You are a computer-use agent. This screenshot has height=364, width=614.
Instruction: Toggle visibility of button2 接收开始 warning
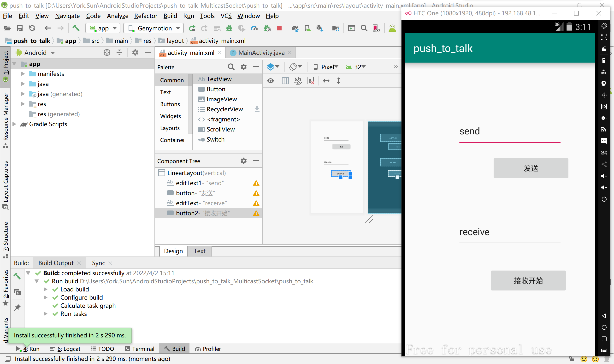pyautogui.click(x=256, y=213)
